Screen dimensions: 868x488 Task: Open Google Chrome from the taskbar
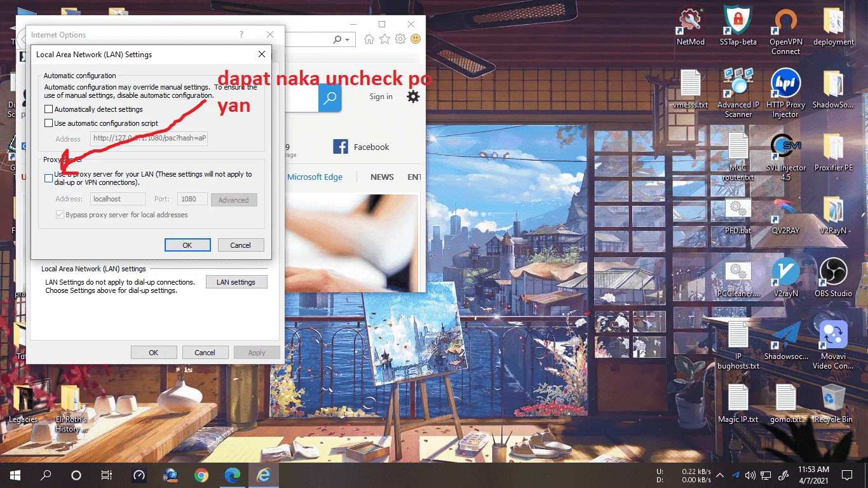pos(201,475)
